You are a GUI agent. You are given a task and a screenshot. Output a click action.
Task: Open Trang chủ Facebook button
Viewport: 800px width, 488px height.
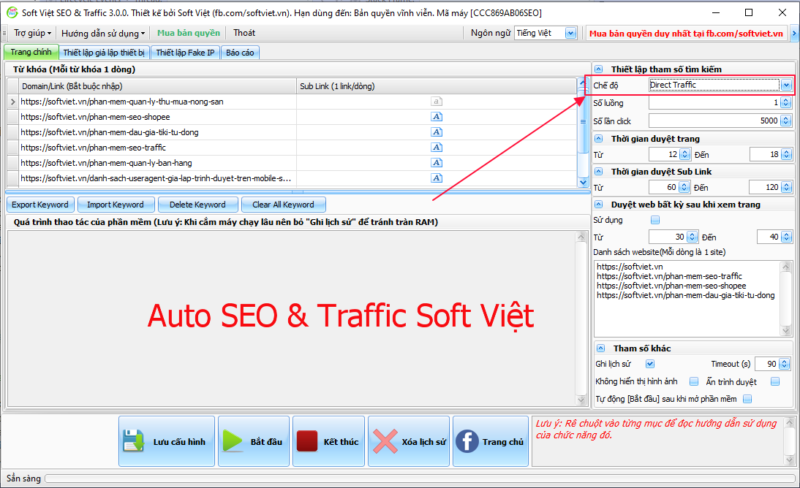point(490,442)
